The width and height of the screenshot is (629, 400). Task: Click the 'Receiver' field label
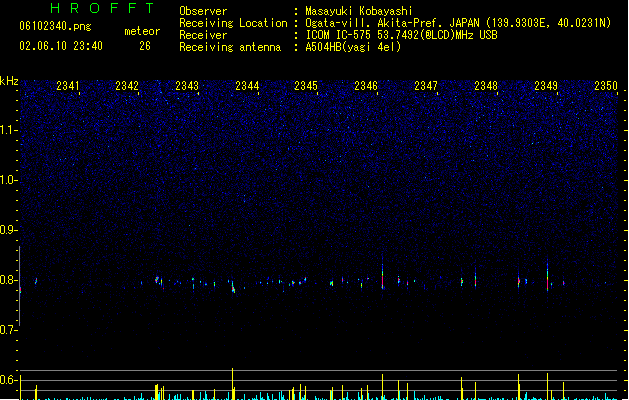click(203, 35)
